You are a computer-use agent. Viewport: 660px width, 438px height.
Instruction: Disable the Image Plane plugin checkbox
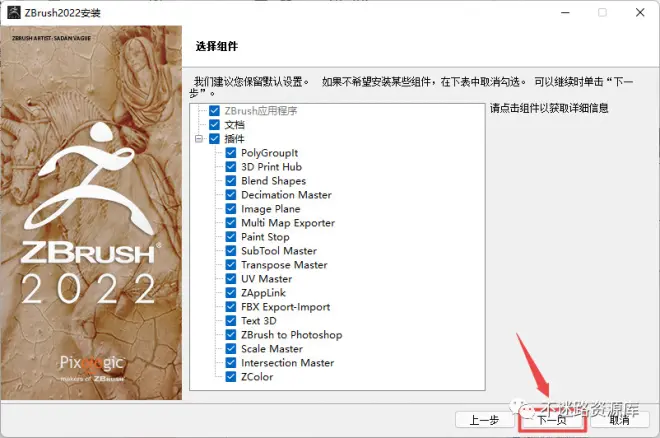pos(231,208)
